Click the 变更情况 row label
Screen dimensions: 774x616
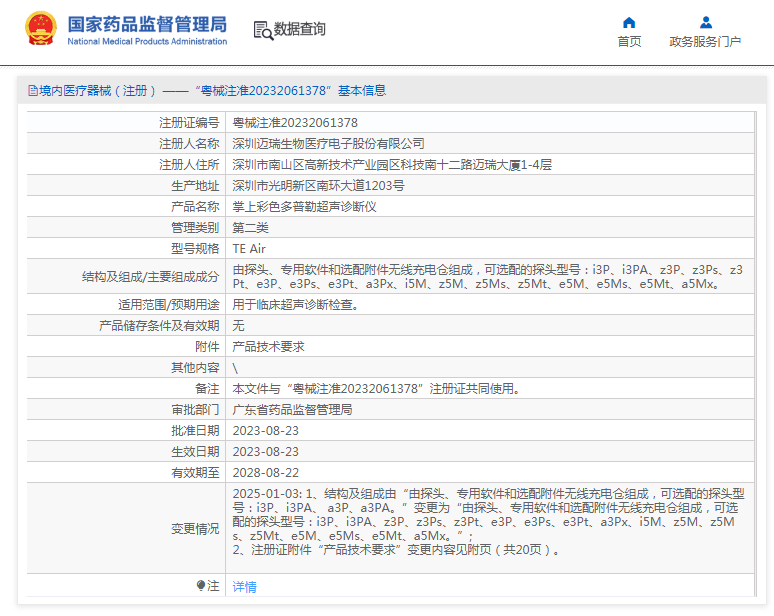[195, 529]
